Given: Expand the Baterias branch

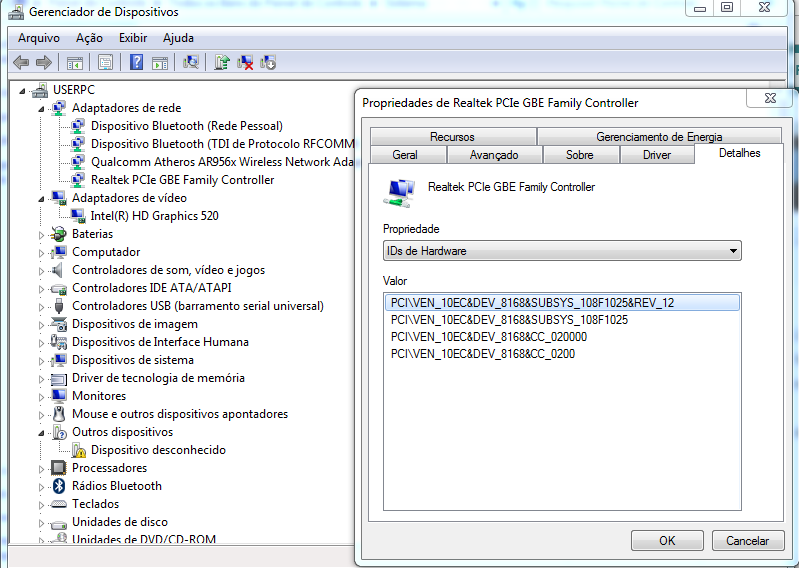Looking at the screenshot, I should click(41, 235).
